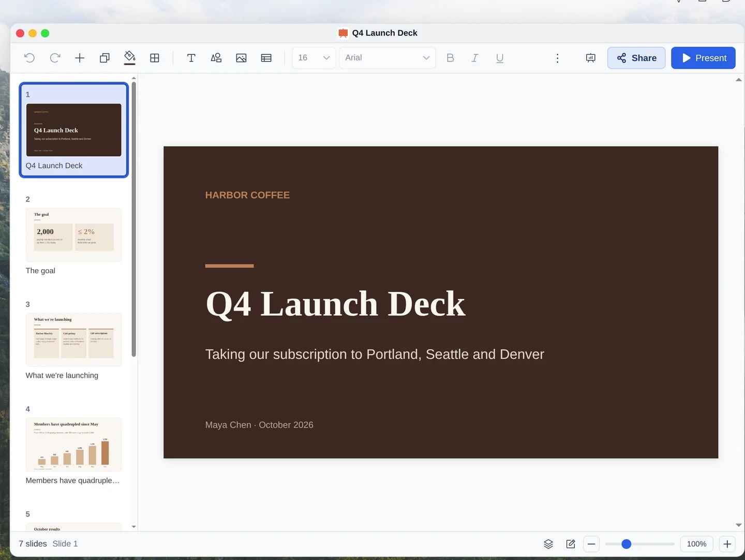The width and height of the screenshot is (745, 560).
Task: Click the slide panel scrollbar
Action: 133,219
